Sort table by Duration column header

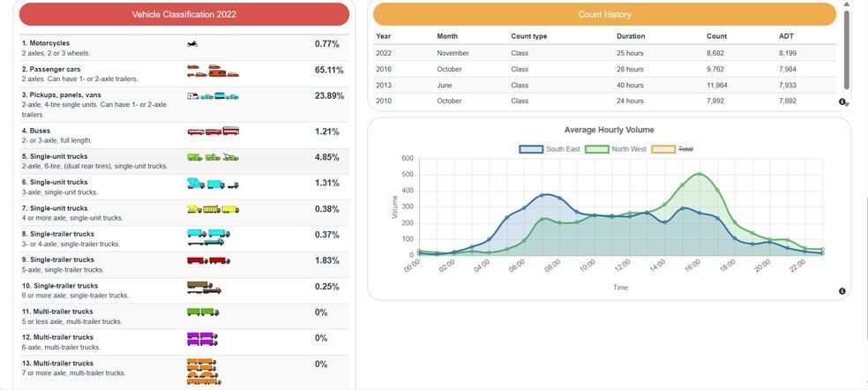coord(631,36)
